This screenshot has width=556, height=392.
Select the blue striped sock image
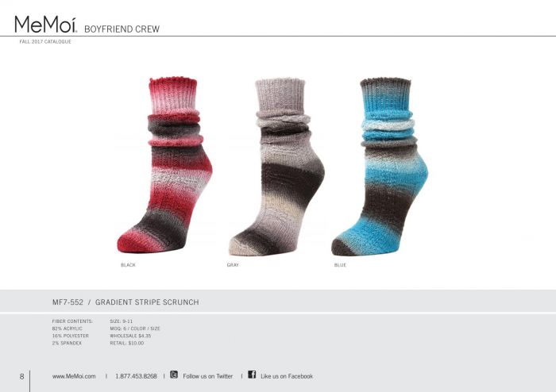click(x=380, y=167)
